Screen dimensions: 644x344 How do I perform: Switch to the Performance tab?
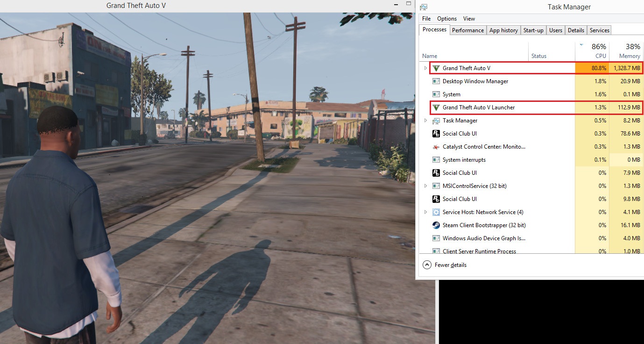pos(467,30)
